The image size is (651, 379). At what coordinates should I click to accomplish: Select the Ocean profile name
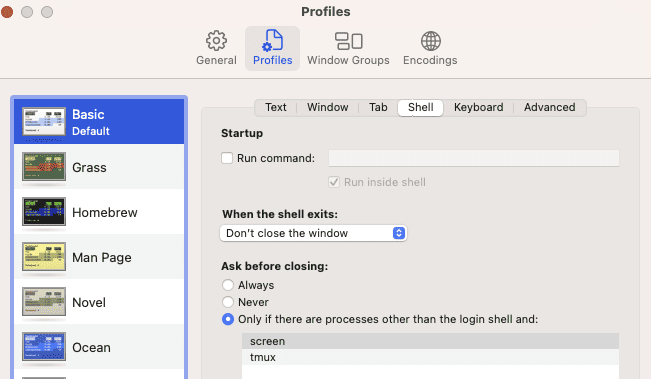91,347
